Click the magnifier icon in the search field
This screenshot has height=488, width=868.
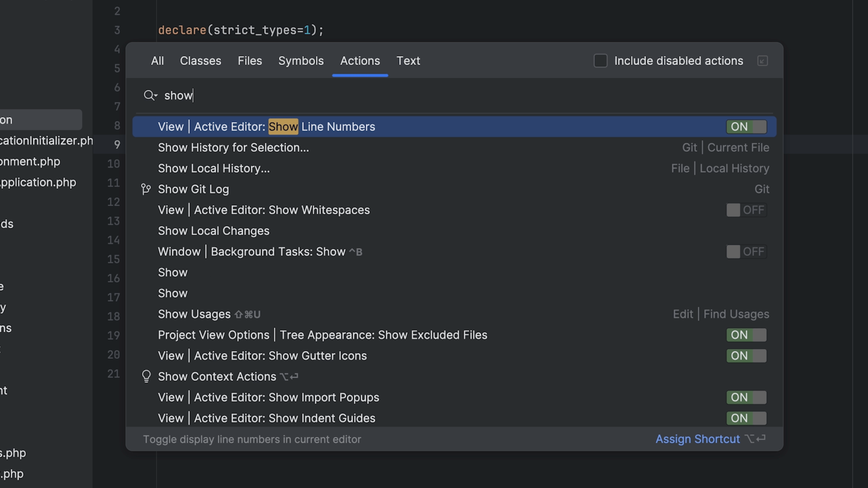coord(148,95)
